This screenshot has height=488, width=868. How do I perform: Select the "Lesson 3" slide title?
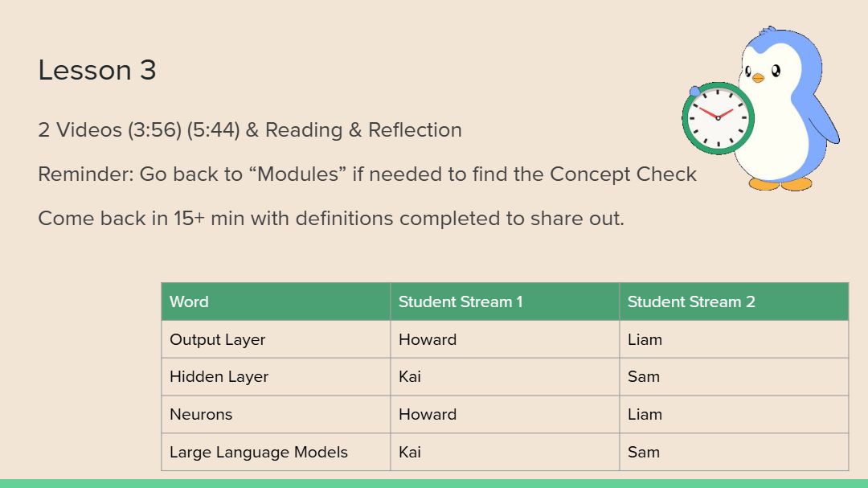point(97,71)
